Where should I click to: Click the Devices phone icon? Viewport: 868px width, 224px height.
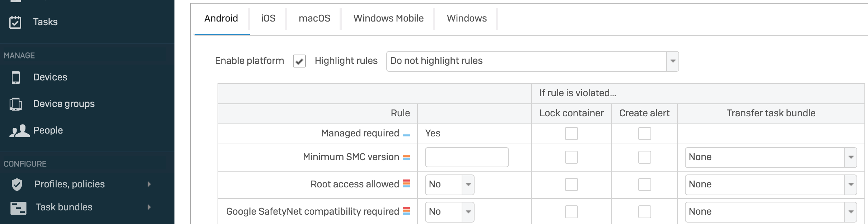pos(16,78)
